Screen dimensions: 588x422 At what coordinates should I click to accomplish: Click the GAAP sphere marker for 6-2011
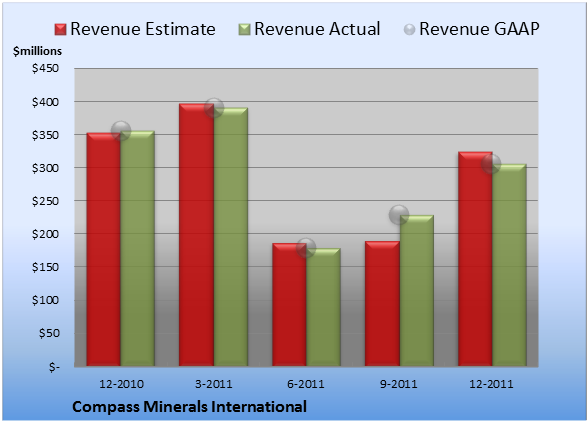306,248
